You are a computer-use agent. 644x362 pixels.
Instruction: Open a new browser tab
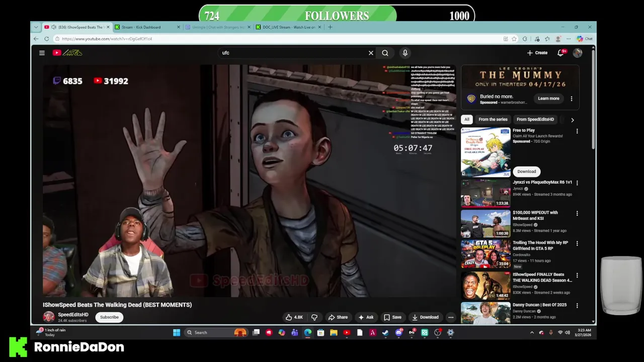330,27
